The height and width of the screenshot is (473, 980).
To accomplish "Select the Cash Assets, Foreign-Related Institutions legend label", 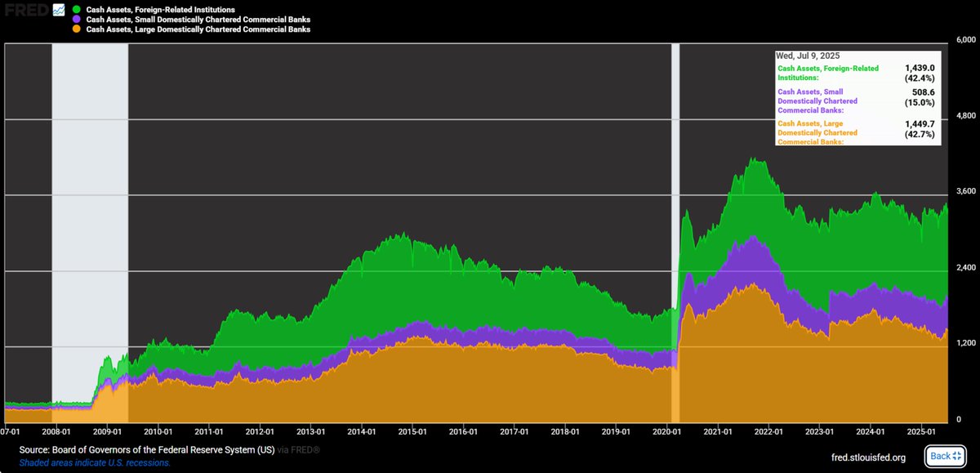I will [160, 10].
